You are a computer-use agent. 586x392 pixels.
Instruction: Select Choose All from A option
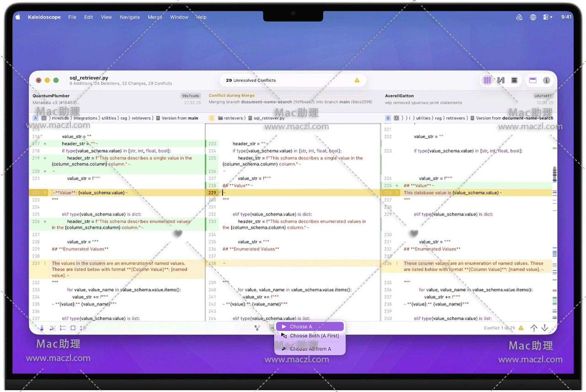(310, 349)
